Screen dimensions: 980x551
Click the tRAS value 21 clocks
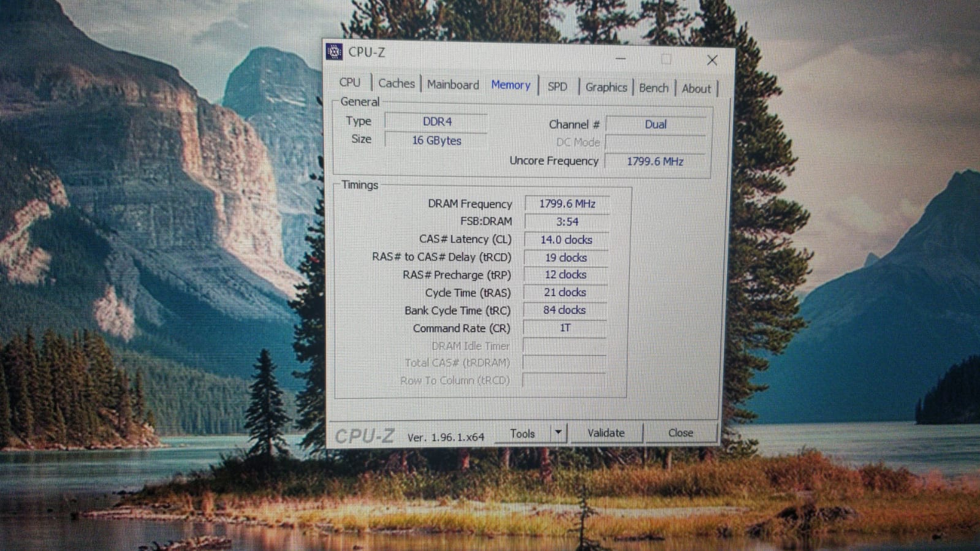click(x=565, y=292)
